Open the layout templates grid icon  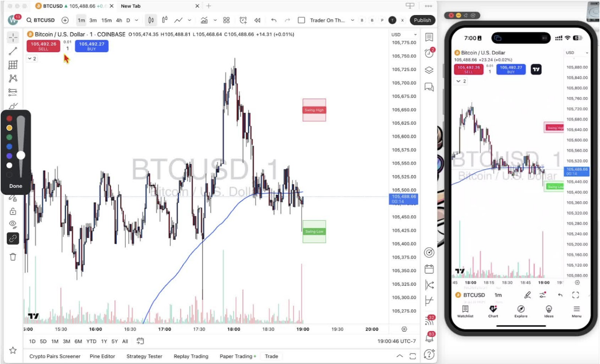pos(226,20)
